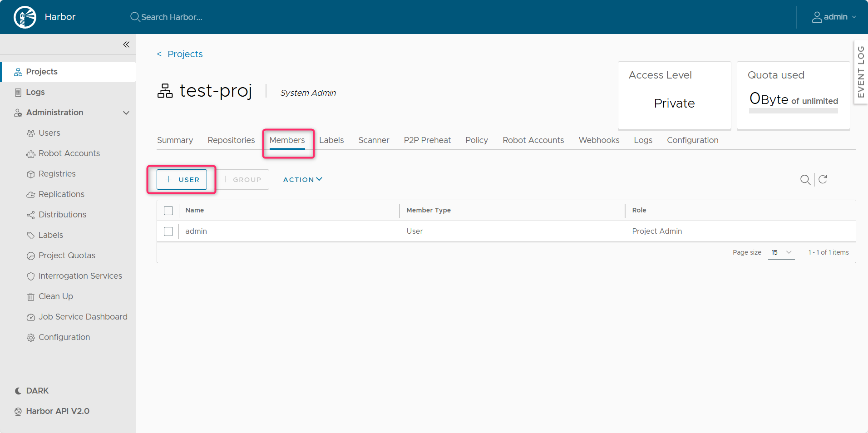The image size is (868, 433).
Task: Open the ACTION dropdown menu
Action: coord(303,180)
